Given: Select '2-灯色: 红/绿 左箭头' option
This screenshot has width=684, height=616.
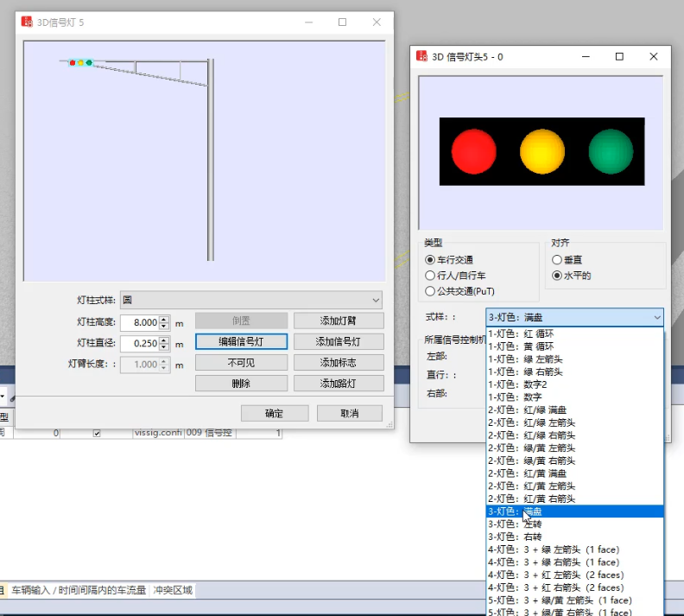Looking at the screenshot, I should (574, 422).
